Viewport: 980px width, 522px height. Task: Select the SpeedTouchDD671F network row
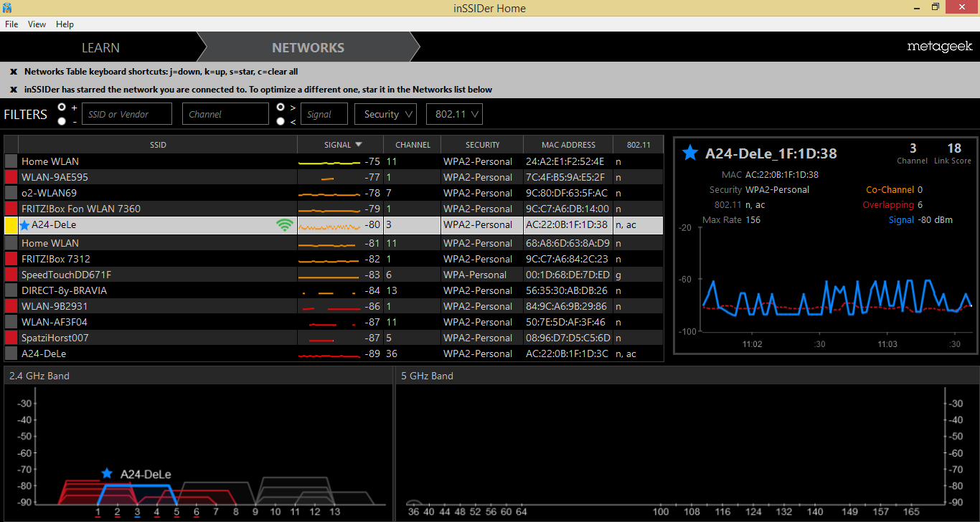tap(334, 275)
